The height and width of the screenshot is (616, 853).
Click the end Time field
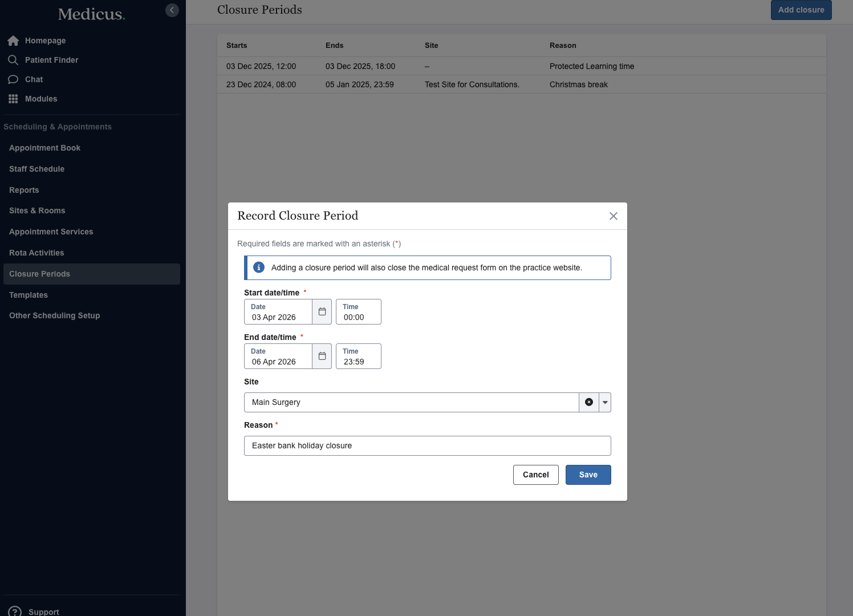point(358,356)
